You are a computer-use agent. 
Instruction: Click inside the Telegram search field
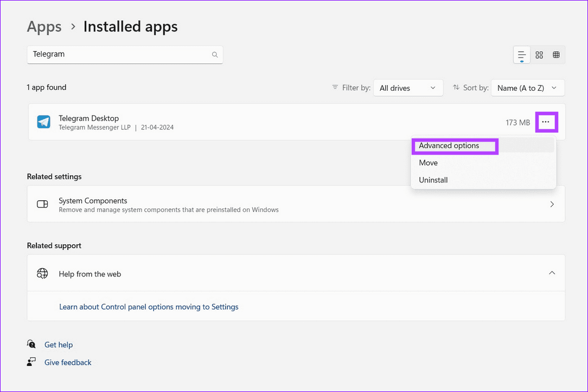tap(108, 54)
